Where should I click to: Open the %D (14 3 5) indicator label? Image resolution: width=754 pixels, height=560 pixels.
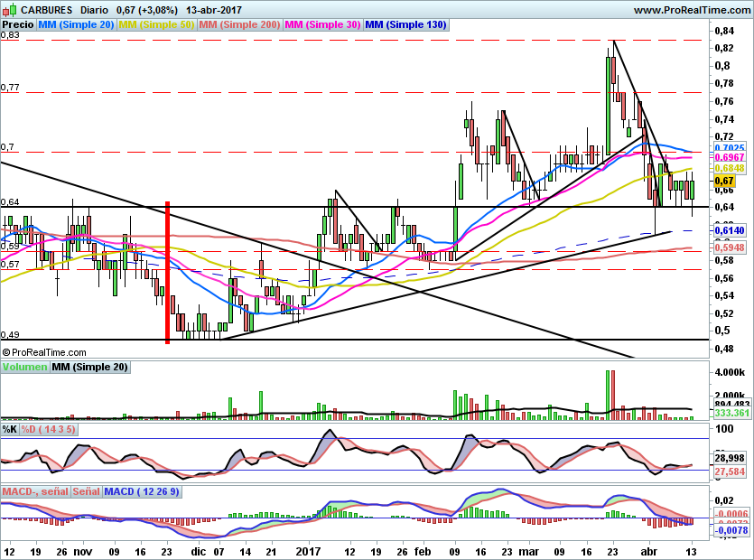tap(50, 429)
